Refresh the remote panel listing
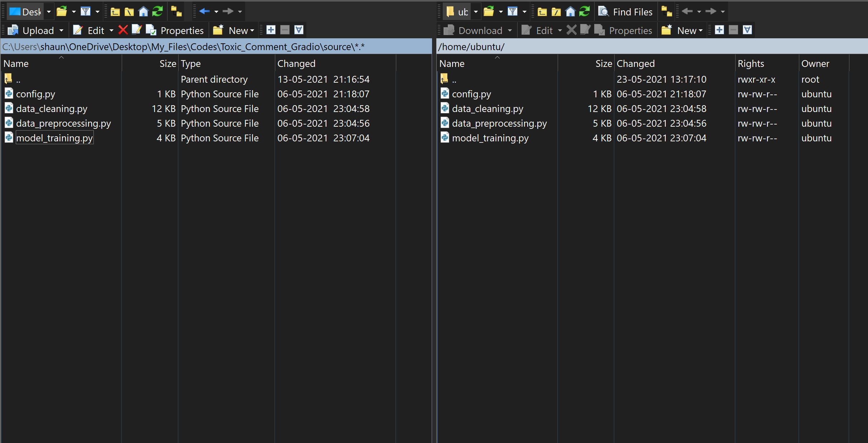 pyautogui.click(x=585, y=12)
